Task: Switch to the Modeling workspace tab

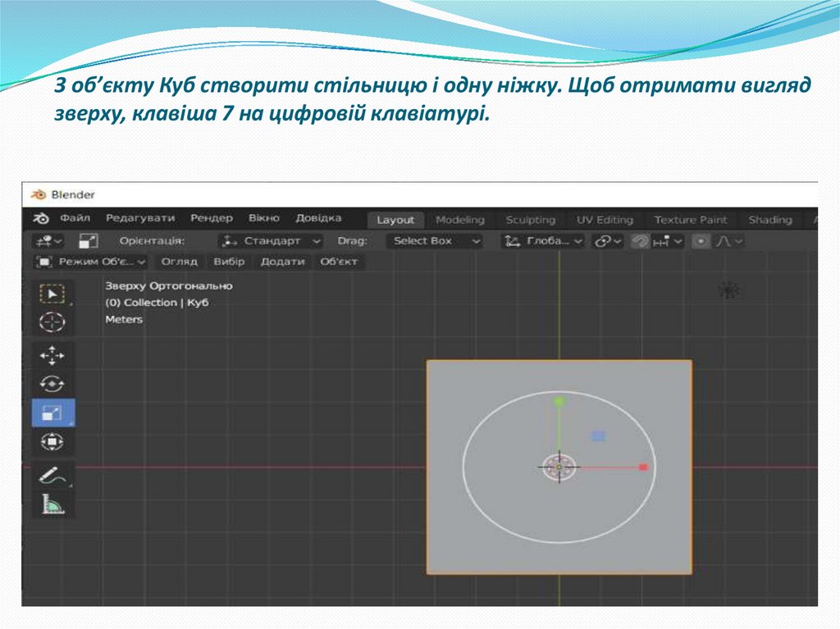Action: tap(459, 220)
